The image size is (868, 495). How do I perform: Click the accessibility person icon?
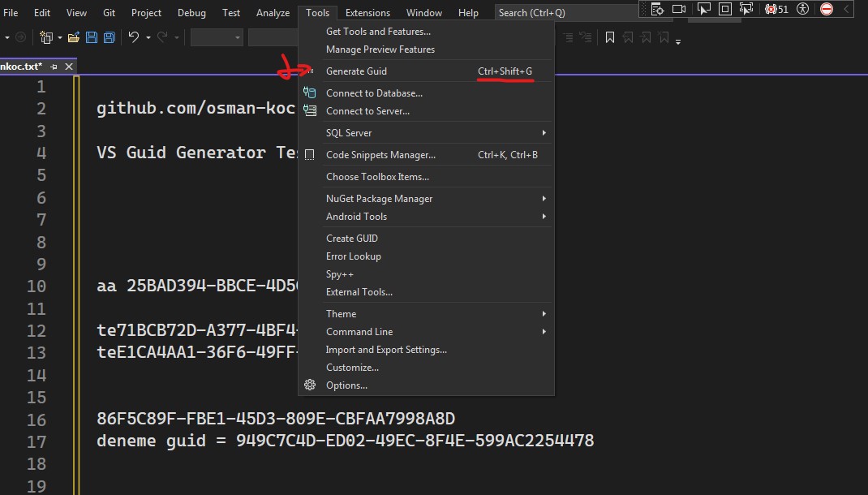point(802,9)
